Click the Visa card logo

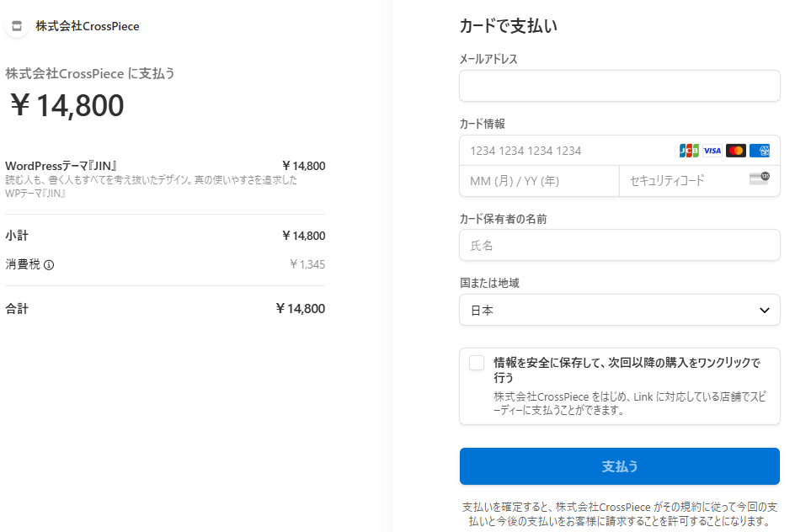coord(712,151)
